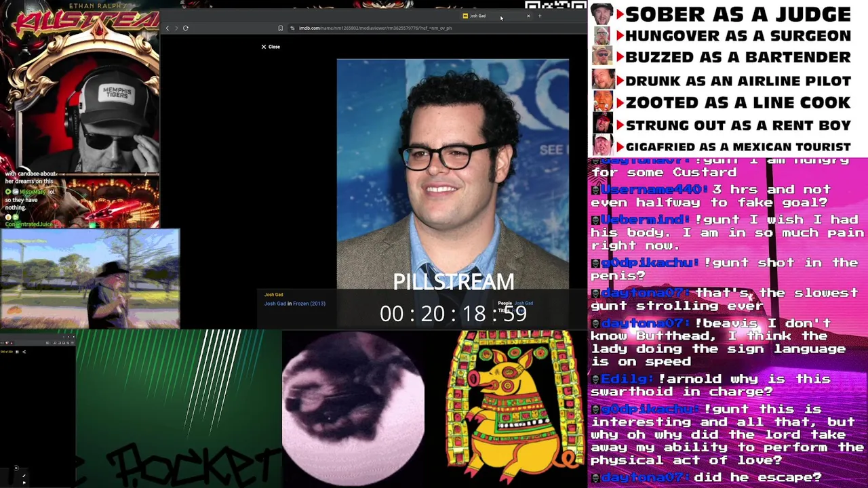
Task: Open site info icon beside imdb.com URL
Action: [292, 28]
